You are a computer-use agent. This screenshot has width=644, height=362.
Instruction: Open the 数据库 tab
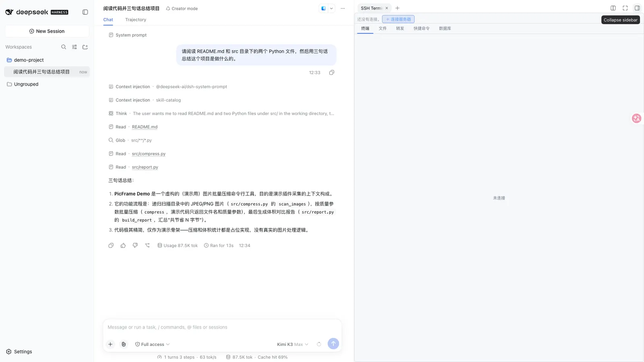445,29
